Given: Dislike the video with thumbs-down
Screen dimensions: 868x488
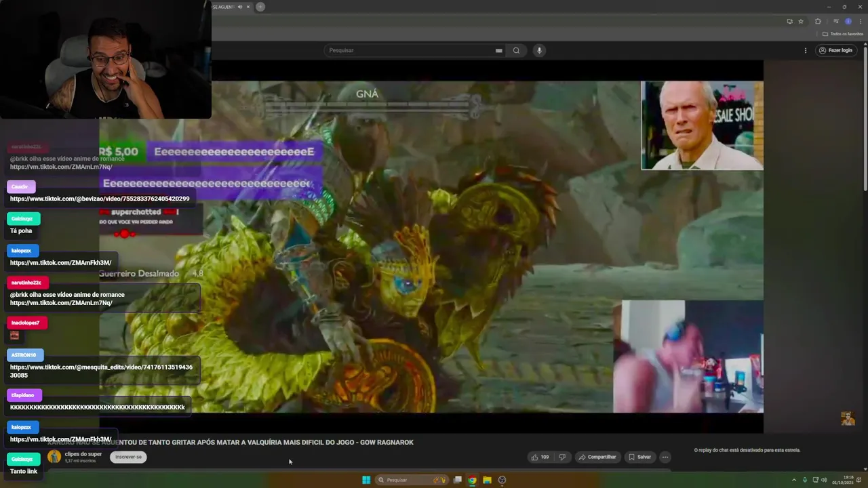Looking at the screenshot, I should tap(561, 457).
